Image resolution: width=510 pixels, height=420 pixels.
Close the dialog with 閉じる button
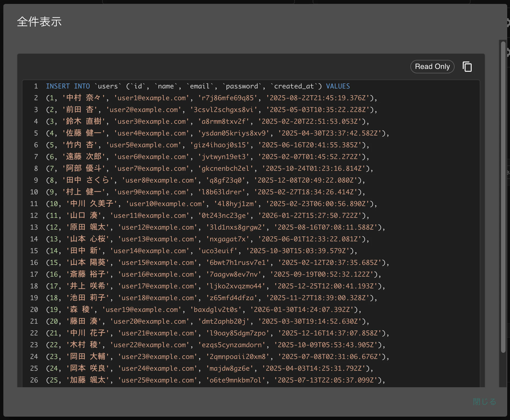pyautogui.click(x=484, y=402)
